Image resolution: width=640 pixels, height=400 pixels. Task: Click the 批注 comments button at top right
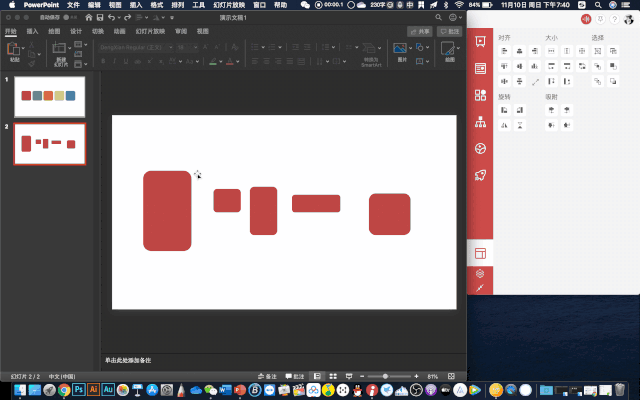[450, 31]
